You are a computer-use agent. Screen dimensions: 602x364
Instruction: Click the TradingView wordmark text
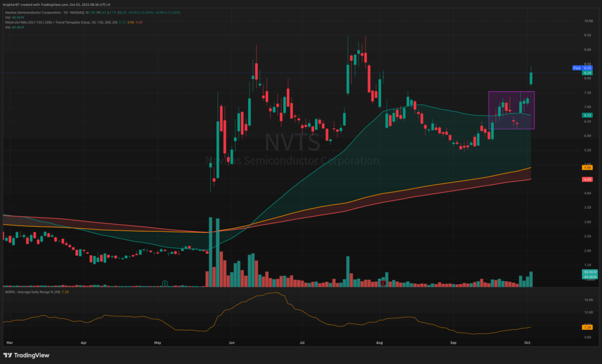pos(32,355)
